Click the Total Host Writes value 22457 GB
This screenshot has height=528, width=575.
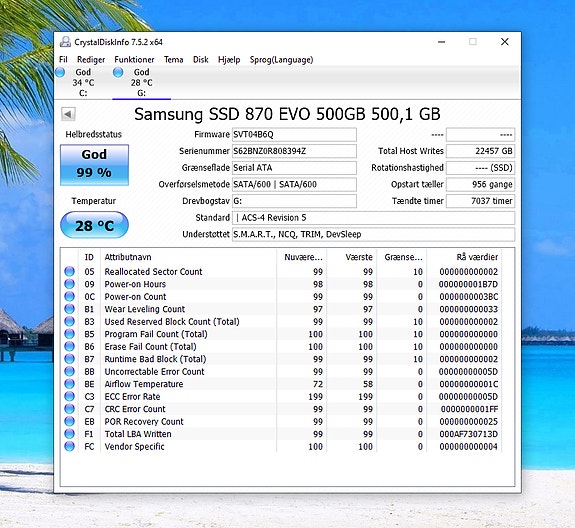tap(480, 151)
